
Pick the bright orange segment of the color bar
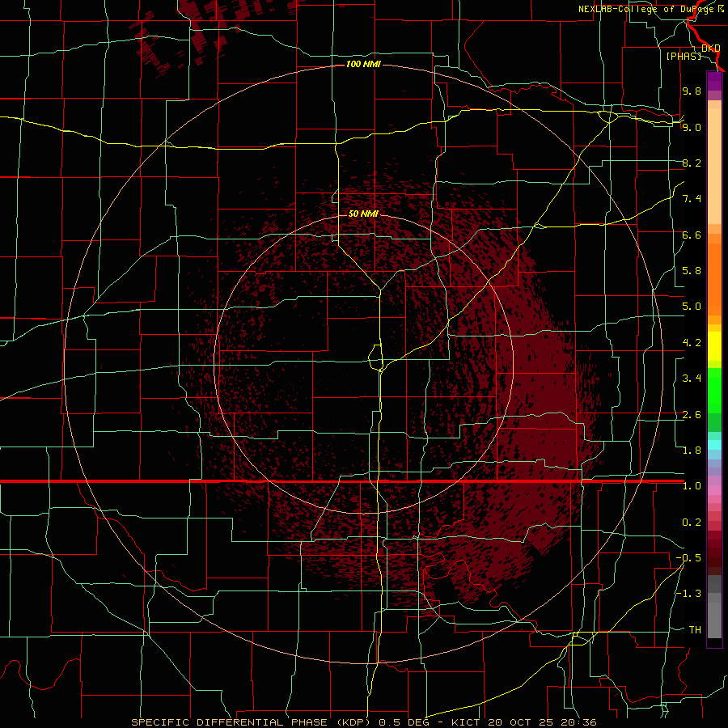tap(714, 278)
